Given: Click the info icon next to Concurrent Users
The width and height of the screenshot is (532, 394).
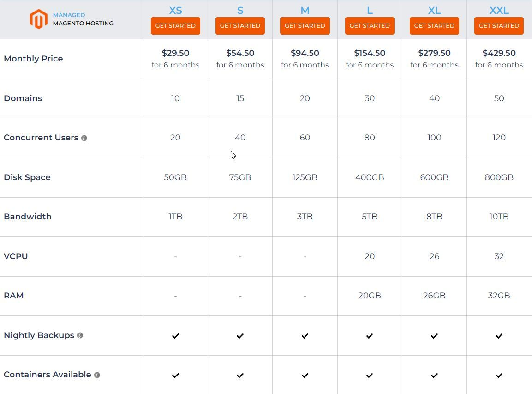Looking at the screenshot, I should tap(84, 137).
